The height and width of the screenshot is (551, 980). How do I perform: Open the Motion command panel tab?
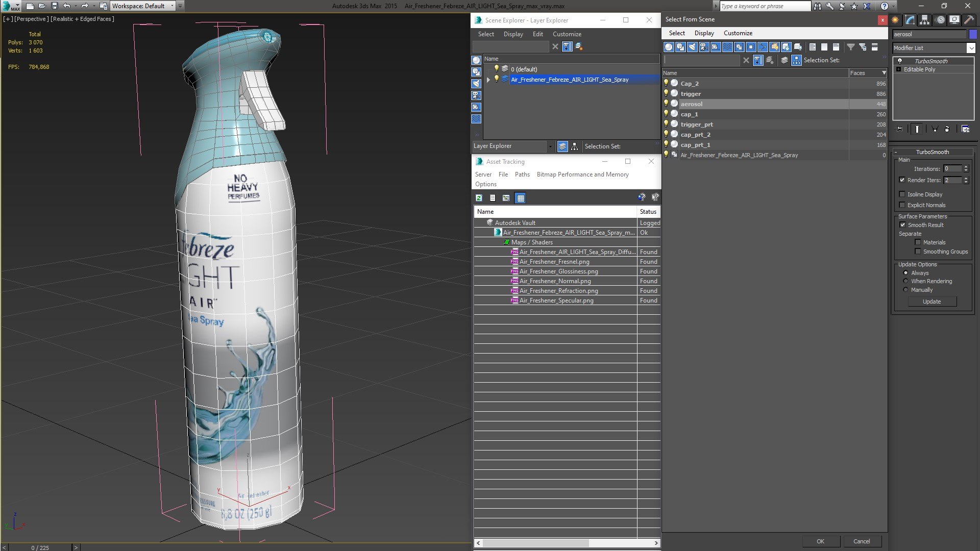[940, 20]
